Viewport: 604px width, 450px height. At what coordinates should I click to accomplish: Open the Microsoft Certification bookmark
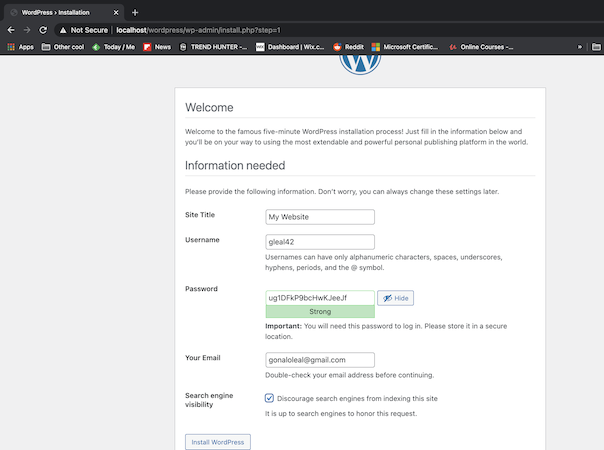[x=405, y=47]
